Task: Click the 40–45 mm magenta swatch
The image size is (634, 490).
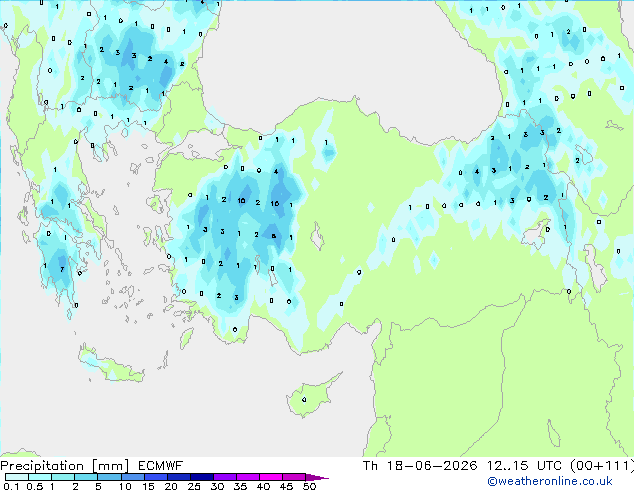Action: point(271,477)
